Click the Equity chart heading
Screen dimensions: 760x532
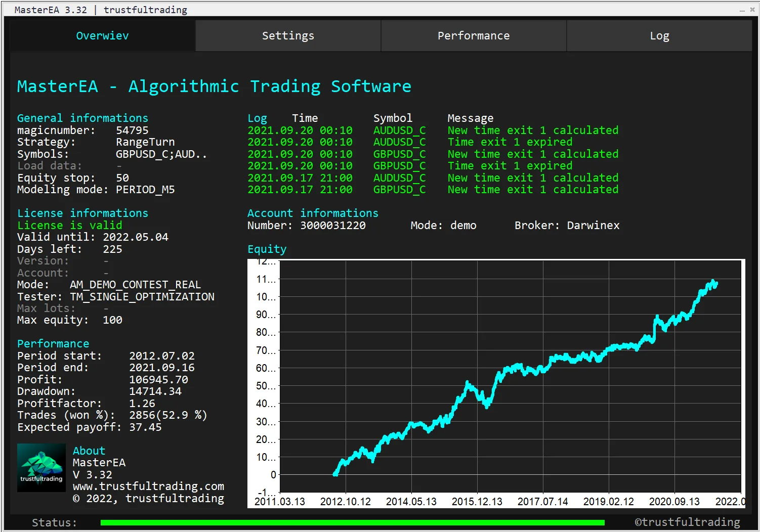267,249
